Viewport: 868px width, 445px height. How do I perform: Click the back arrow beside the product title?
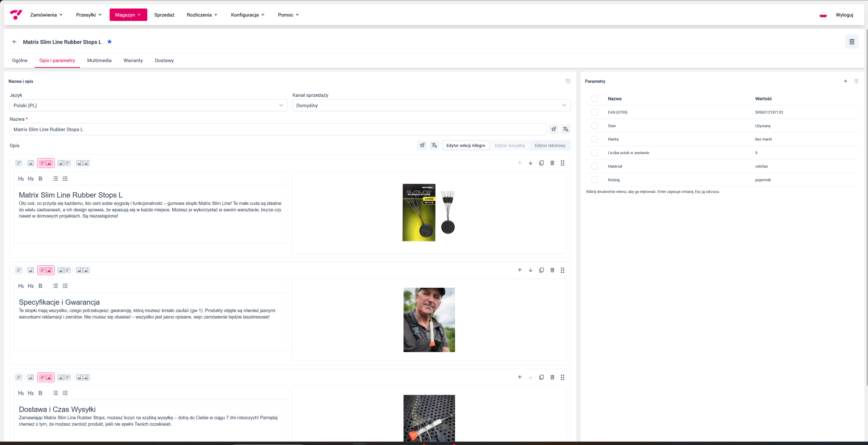15,42
